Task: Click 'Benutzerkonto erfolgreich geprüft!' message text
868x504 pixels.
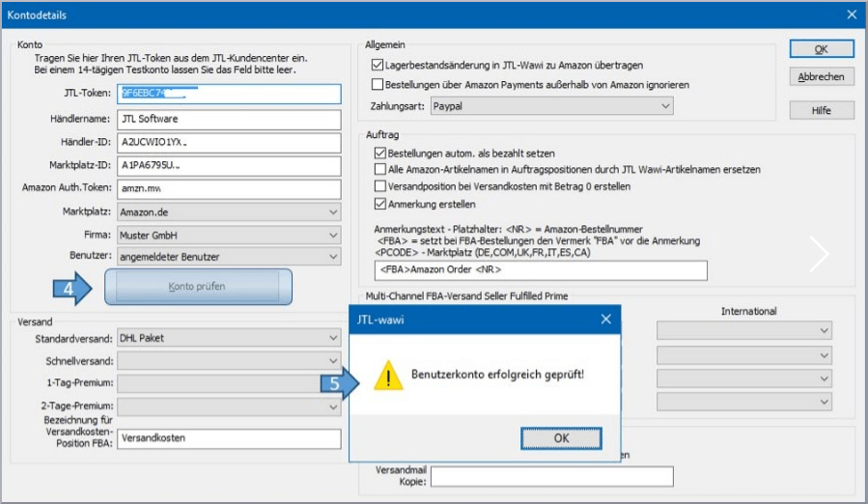Action: click(x=497, y=375)
